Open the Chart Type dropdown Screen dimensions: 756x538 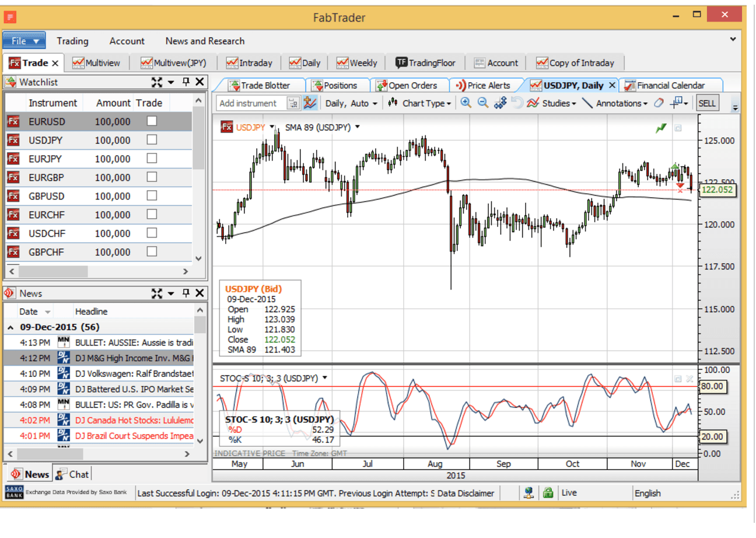(x=420, y=103)
